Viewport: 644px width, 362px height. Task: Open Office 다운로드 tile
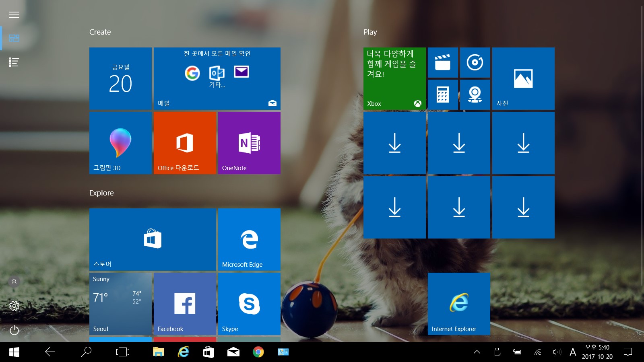coord(185,143)
